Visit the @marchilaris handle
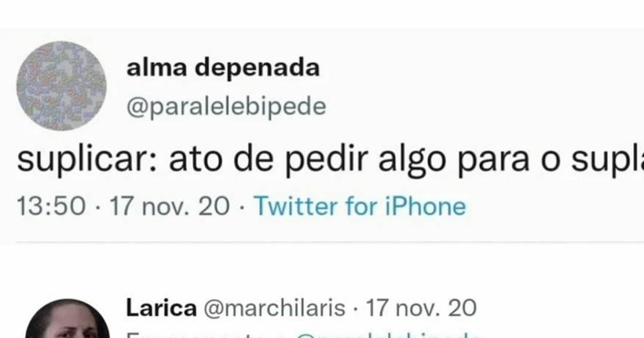644x338 pixels. coord(274,308)
